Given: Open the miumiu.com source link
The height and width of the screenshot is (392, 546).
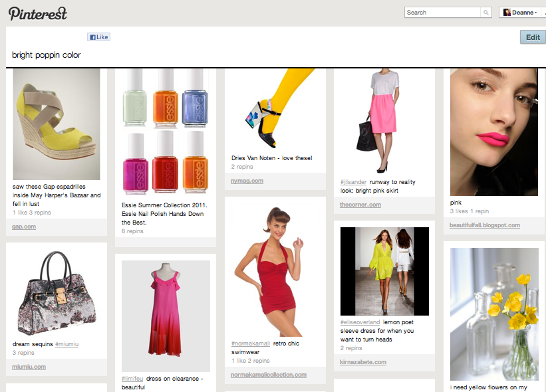Looking at the screenshot, I should (29, 367).
